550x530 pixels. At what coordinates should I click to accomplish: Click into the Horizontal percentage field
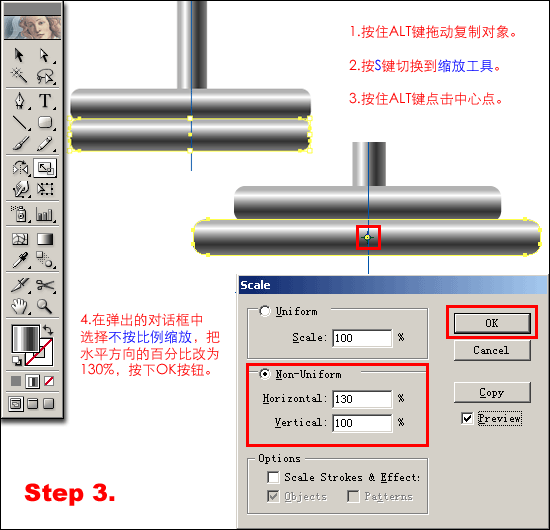362,399
